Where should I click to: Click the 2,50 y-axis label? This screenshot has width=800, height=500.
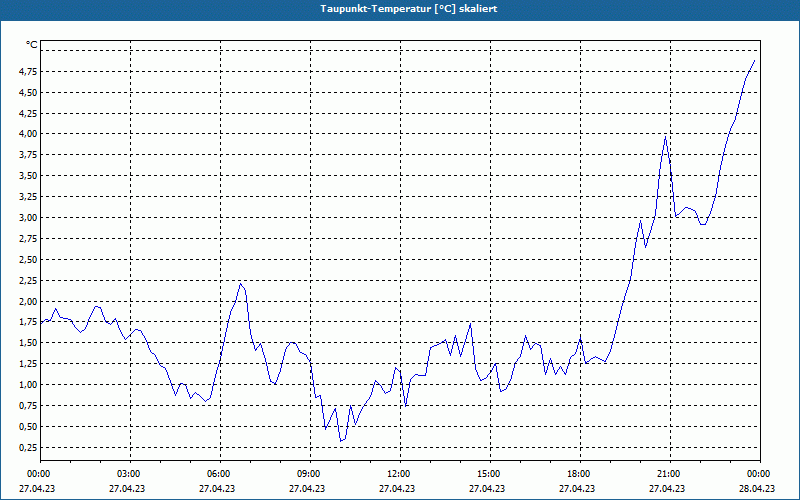[28, 260]
